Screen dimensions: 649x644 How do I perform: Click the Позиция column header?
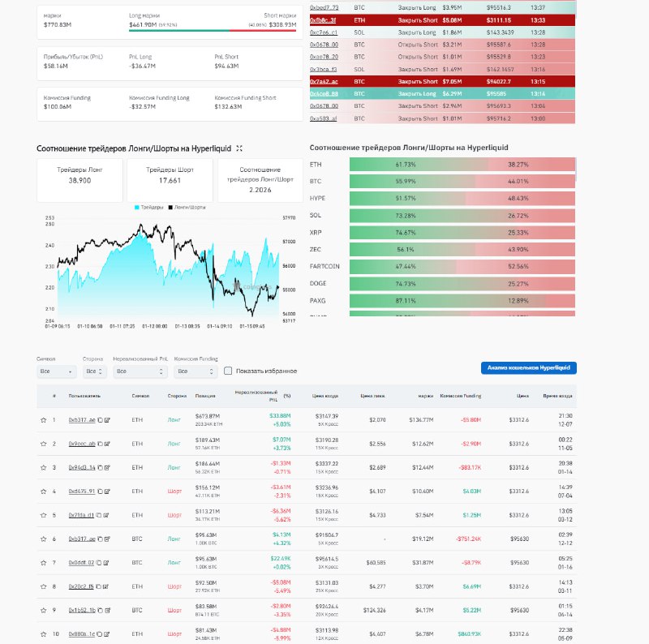[x=205, y=397]
